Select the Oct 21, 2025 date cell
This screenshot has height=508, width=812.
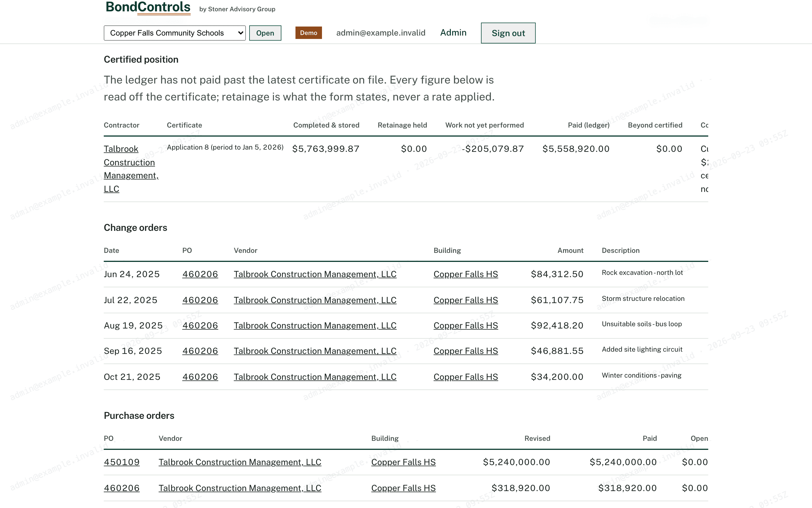(132, 377)
